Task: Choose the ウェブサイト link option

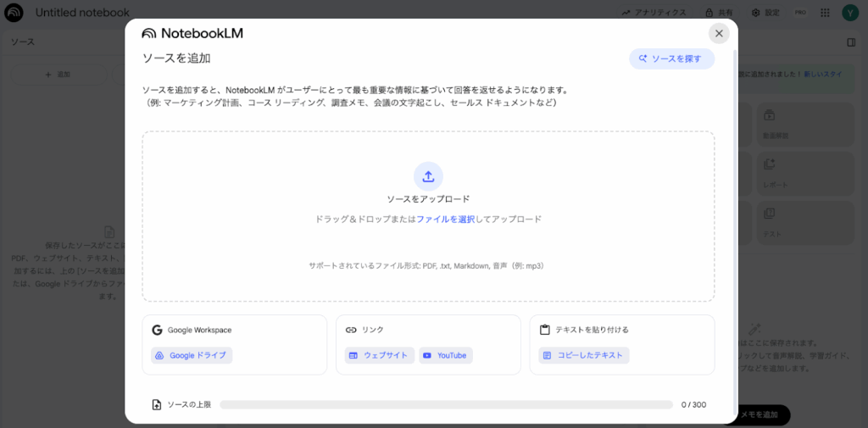Action: click(379, 355)
